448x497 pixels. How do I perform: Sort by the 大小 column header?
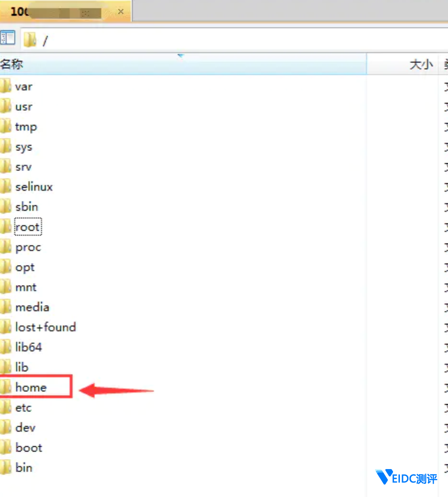point(421,65)
